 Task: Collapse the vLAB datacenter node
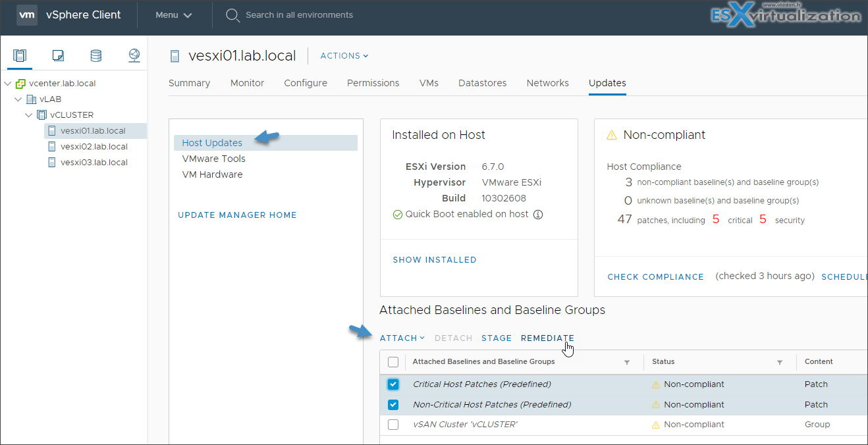pos(18,99)
